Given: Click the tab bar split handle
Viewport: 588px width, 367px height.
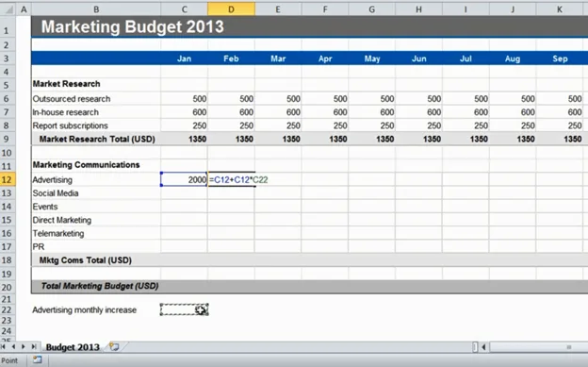Looking at the screenshot, I should coord(475,347).
